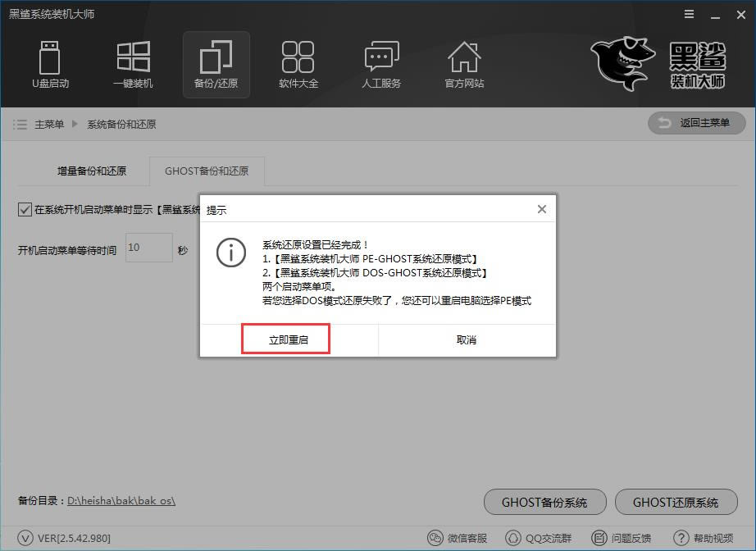Open the backup directory D:\heisha\bak\bak_os\ link
This screenshot has width=756, height=551.
[121, 501]
